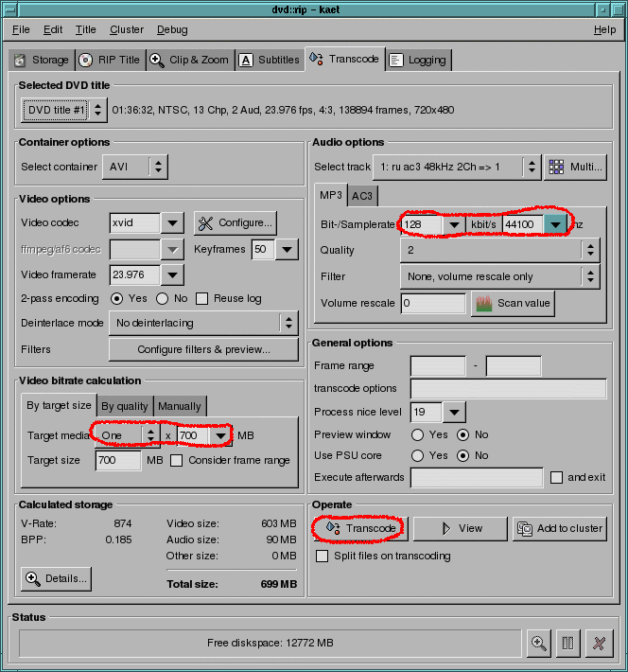Image resolution: width=628 pixels, height=672 pixels.
Task: Open the Debug menu
Action: 172,29
